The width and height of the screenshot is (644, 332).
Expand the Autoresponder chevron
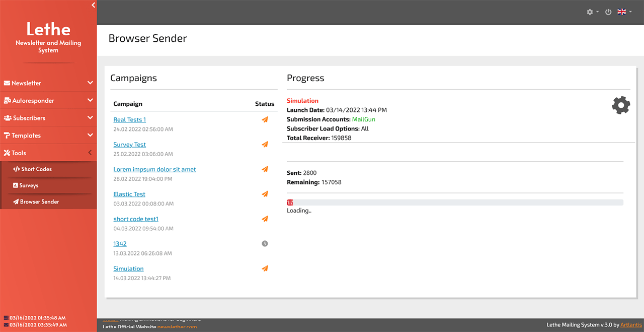pos(90,100)
